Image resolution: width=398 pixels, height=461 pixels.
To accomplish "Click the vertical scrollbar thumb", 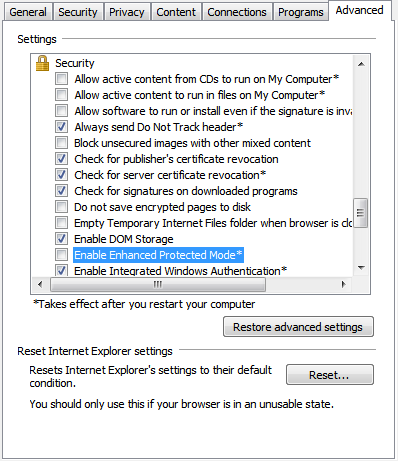I will (x=361, y=213).
